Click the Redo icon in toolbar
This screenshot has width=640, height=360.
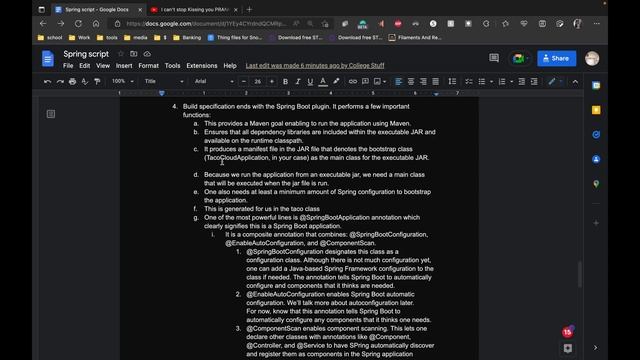pos(60,82)
